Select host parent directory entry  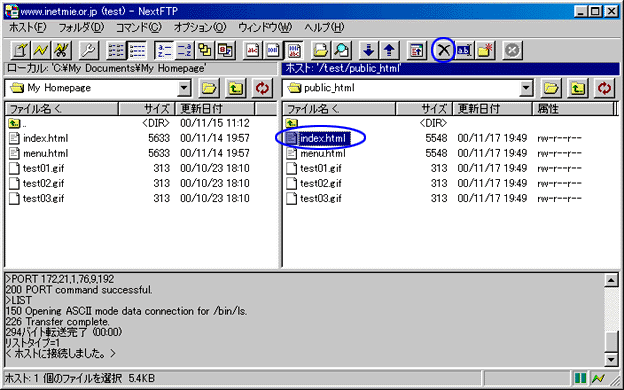point(292,123)
